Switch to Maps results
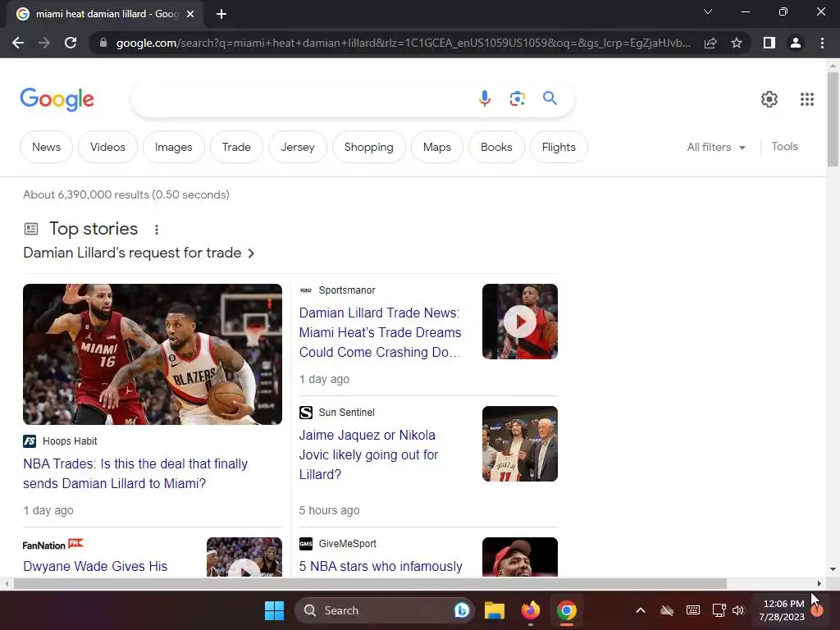The width and height of the screenshot is (840, 630). [x=437, y=147]
